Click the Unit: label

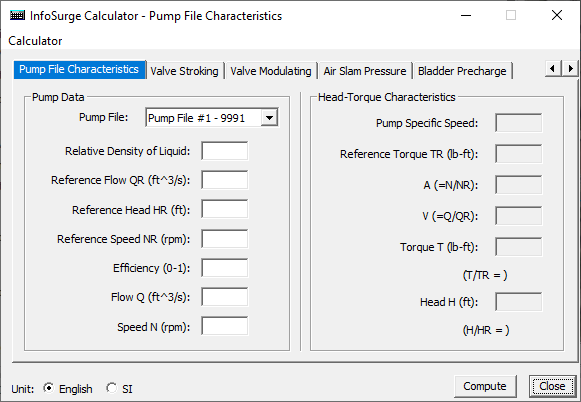tap(23, 389)
